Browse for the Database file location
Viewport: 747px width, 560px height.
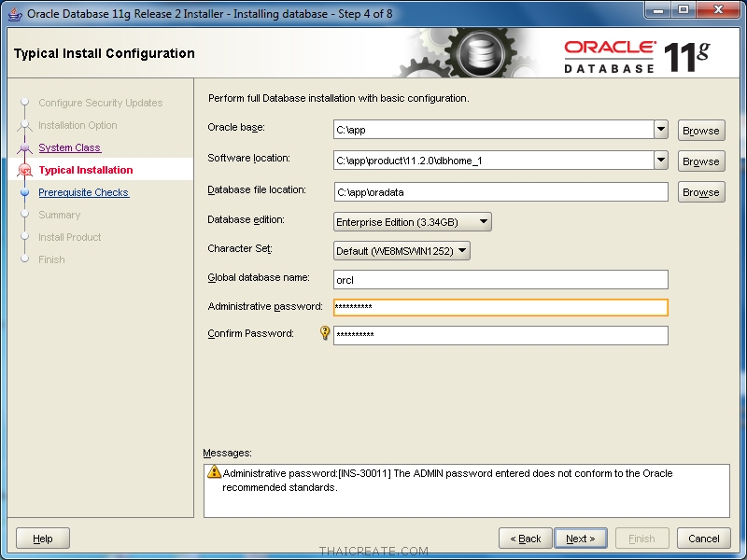[700, 191]
